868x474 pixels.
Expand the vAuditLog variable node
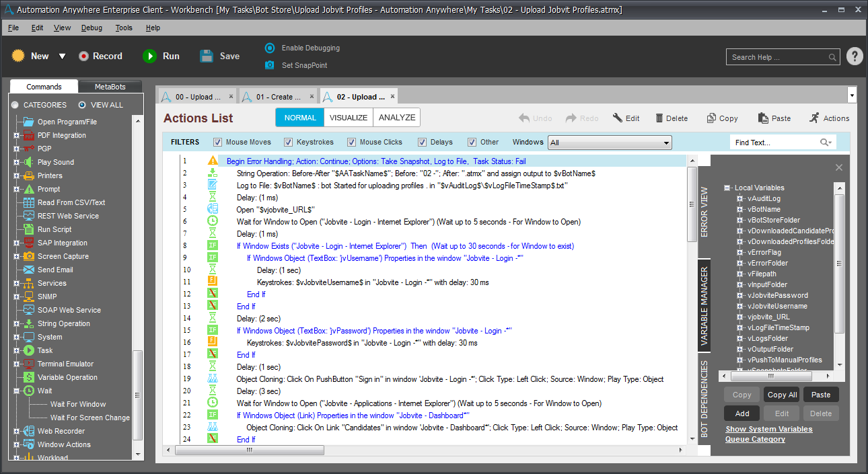tap(739, 199)
